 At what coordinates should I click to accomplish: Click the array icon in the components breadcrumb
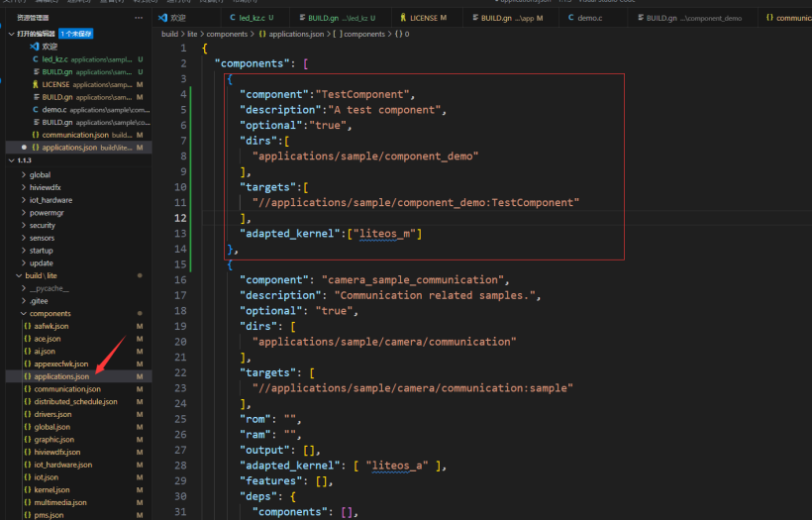coord(338,34)
